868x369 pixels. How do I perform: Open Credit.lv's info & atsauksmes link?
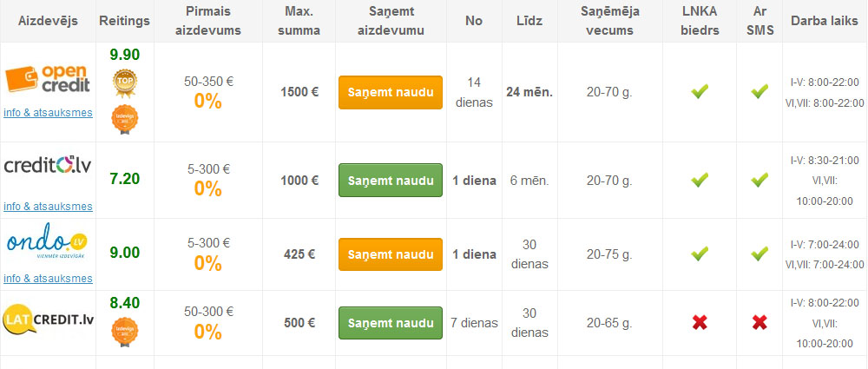click(x=48, y=206)
